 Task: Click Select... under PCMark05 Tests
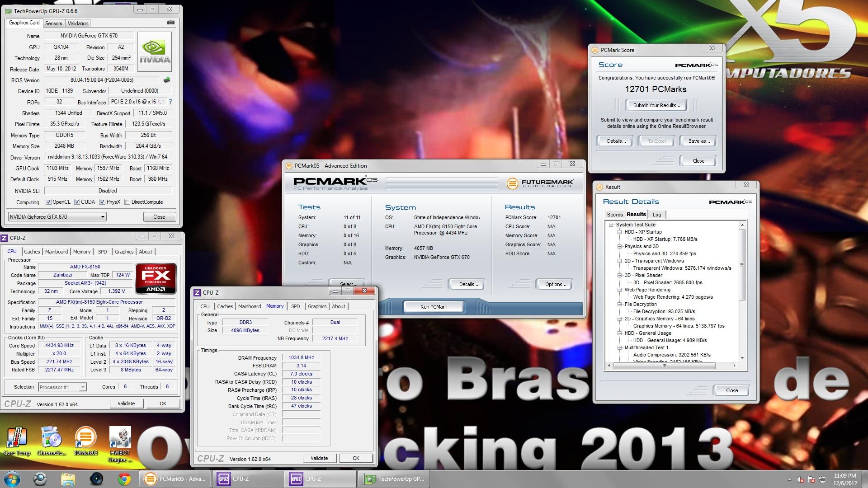coord(347,284)
